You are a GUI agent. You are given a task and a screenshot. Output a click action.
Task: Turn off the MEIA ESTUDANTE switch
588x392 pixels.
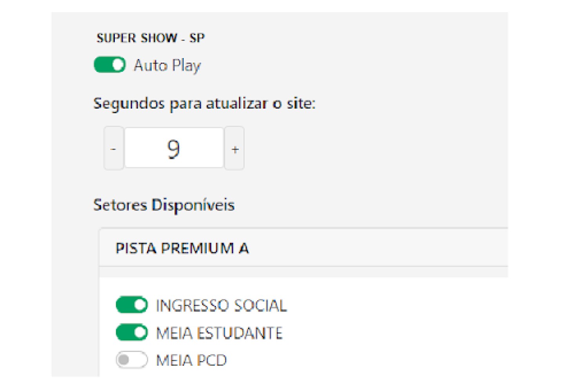132,333
